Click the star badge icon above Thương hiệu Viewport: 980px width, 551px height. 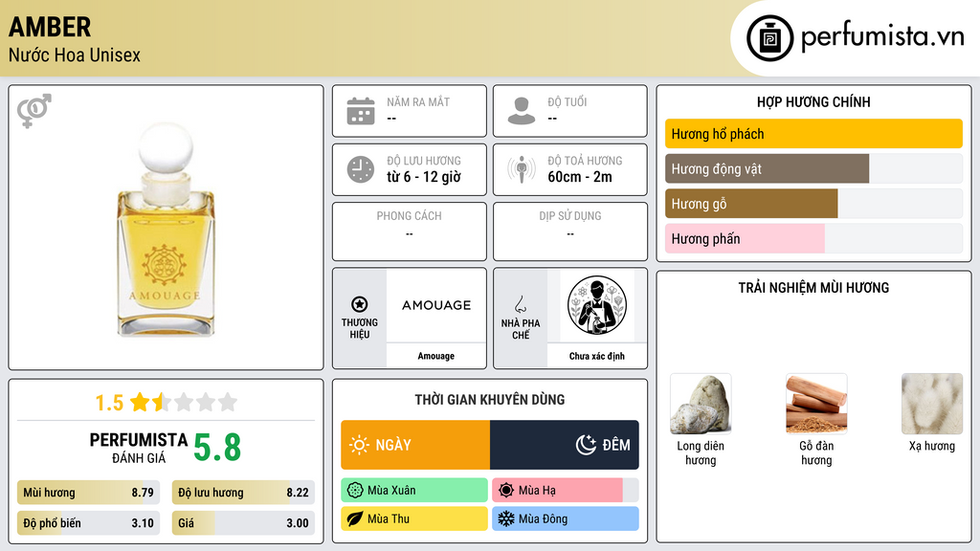(x=360, y=304)
